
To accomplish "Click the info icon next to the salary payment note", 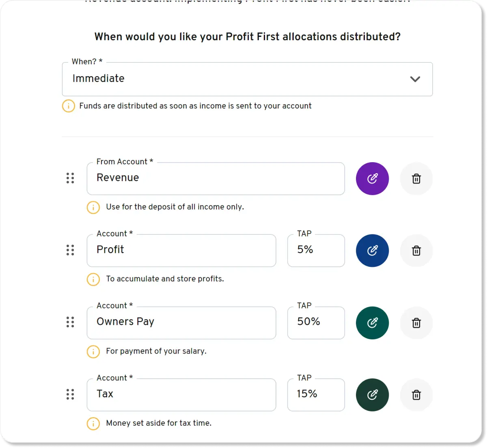I will coord(93,352).
